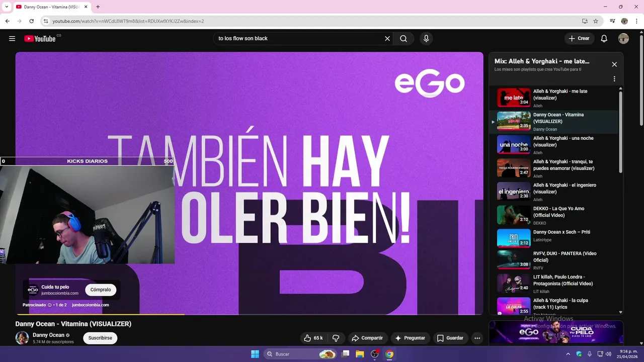644x362 pixels.
Task: Show hidden system tray icons chevron
Action: [x=569, y=354]
